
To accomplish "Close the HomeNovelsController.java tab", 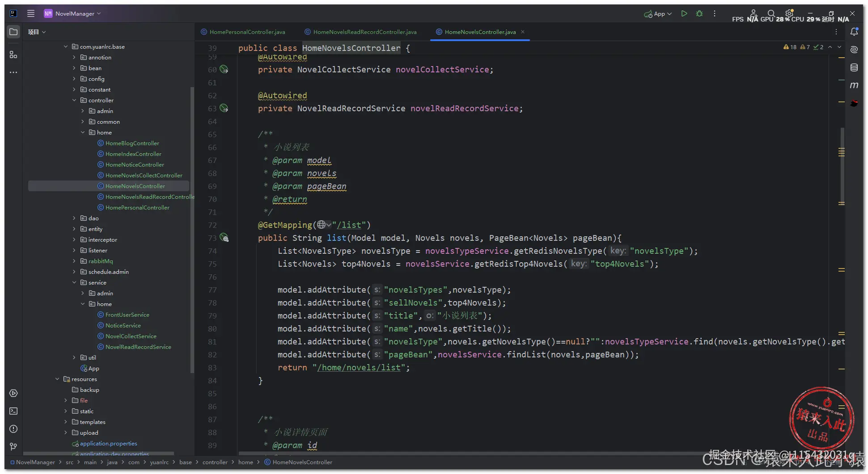I will [523, 32].
